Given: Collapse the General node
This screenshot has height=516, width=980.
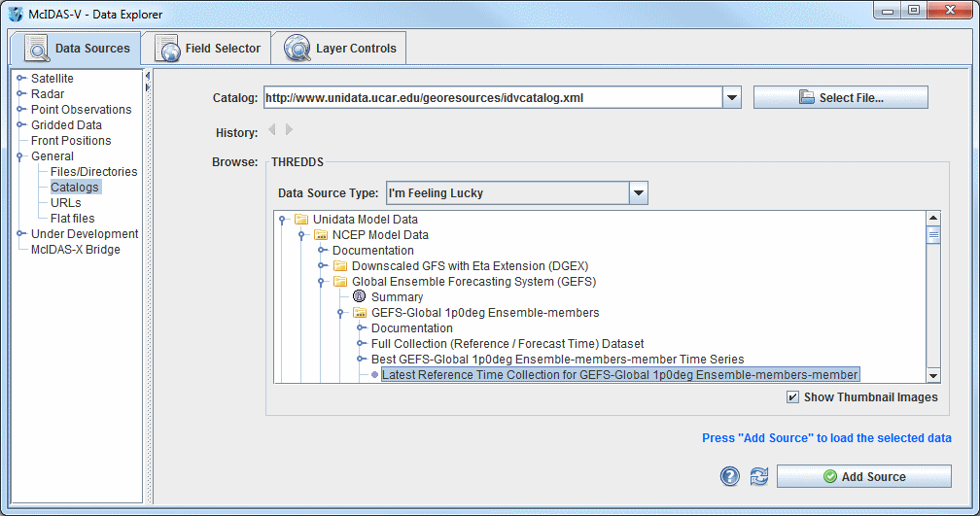Looking at the screenshot, I should pyautogui.click(x=20, y=156).
